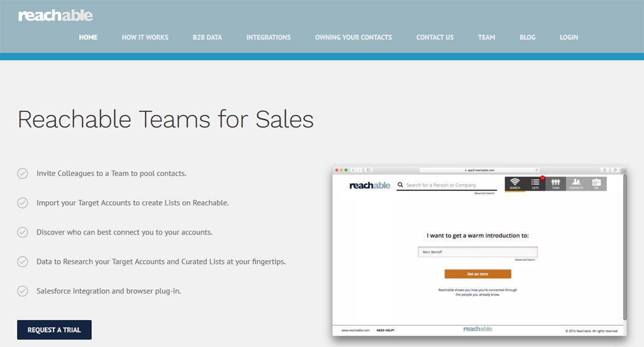This screenshot has width=644, height=347.
Task: Click the text 'Salesforce integration and browser plug-in.'
Action: pyautogui.click(x=109, y=291)
